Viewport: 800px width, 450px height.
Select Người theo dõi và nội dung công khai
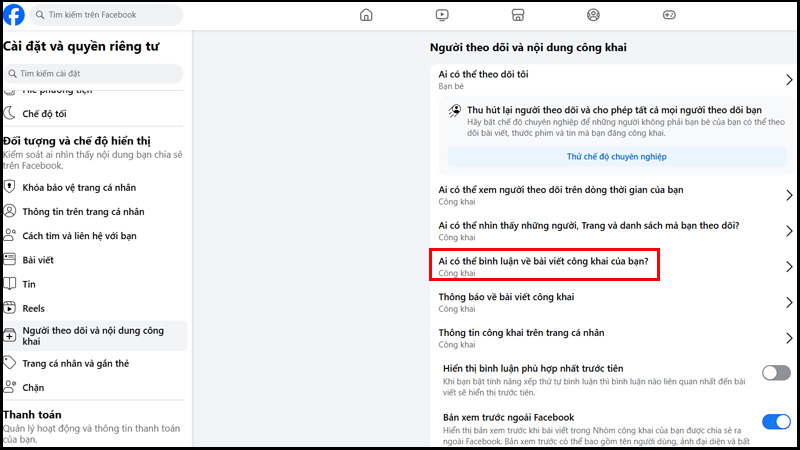[93, 335]
